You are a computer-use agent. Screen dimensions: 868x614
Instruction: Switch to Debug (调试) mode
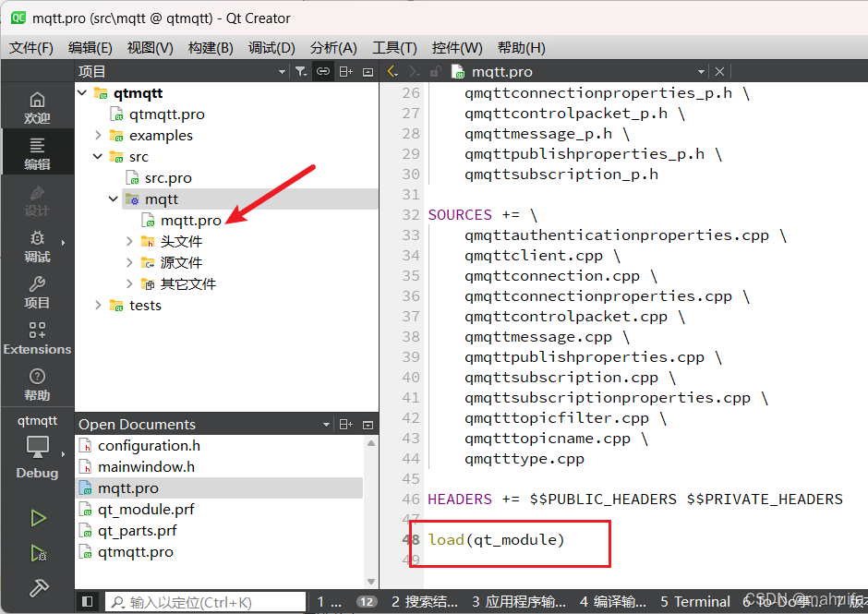pyautogui.click(x=37, y=247)
